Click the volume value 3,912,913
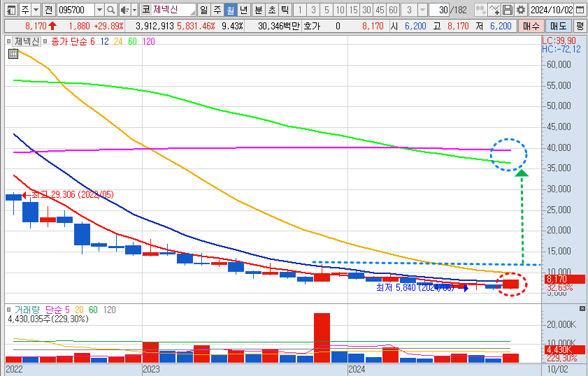Screen dimensions: 588x376 click(155, 26)
